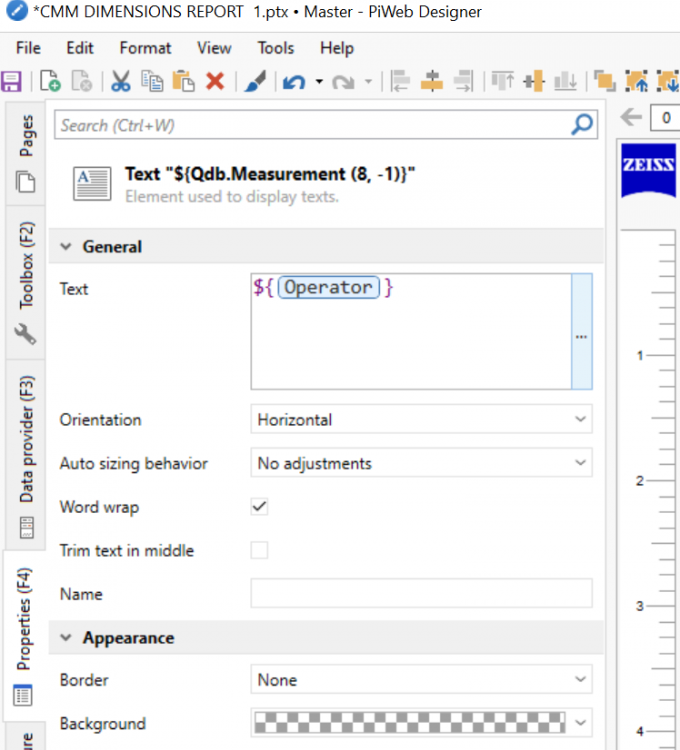Screen dimensions: 680x750
Task: Collapse the General section
Action: click(67, 247)
